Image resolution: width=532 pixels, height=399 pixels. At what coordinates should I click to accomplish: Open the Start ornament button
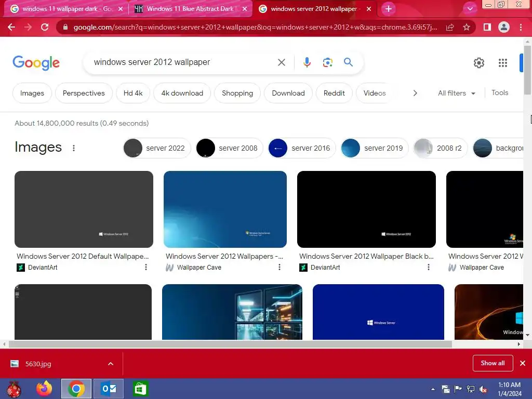click(x=14, y=389)
